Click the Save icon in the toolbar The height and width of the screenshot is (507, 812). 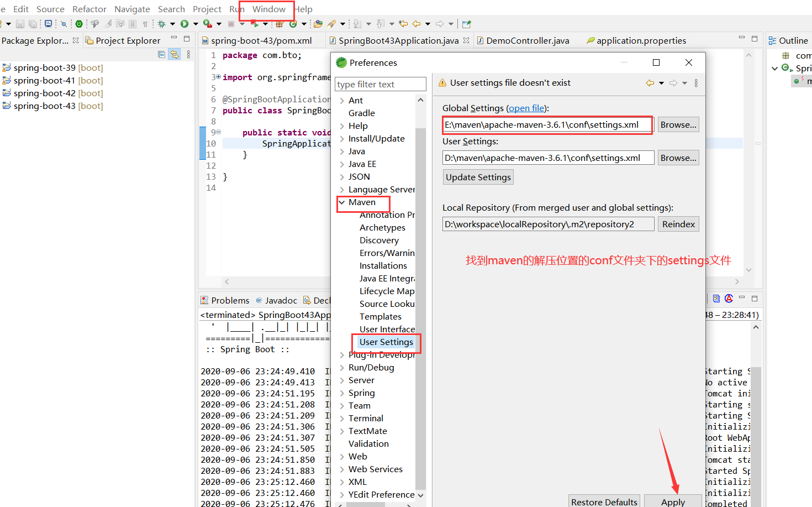(20, 24)
